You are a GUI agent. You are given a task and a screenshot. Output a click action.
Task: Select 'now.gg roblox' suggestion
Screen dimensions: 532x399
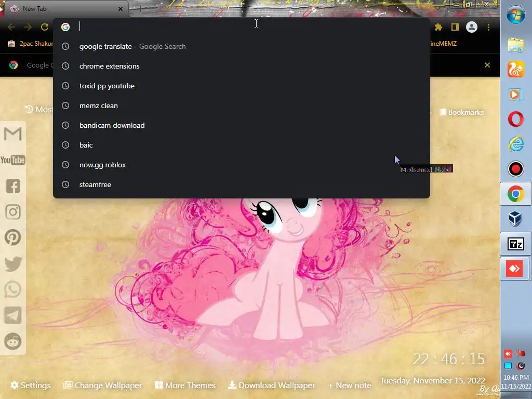pyautogui.click(x=242, y=165)
